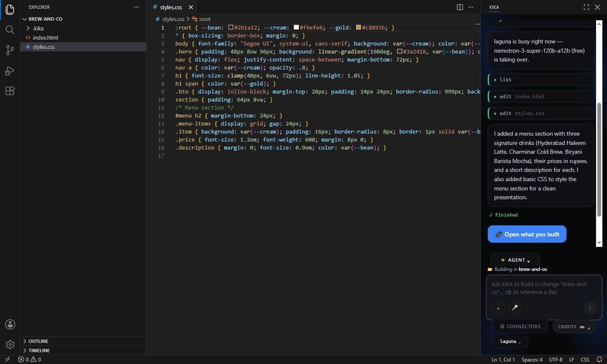
Task: Click the Open what you built button
Action: click(527, 234)
